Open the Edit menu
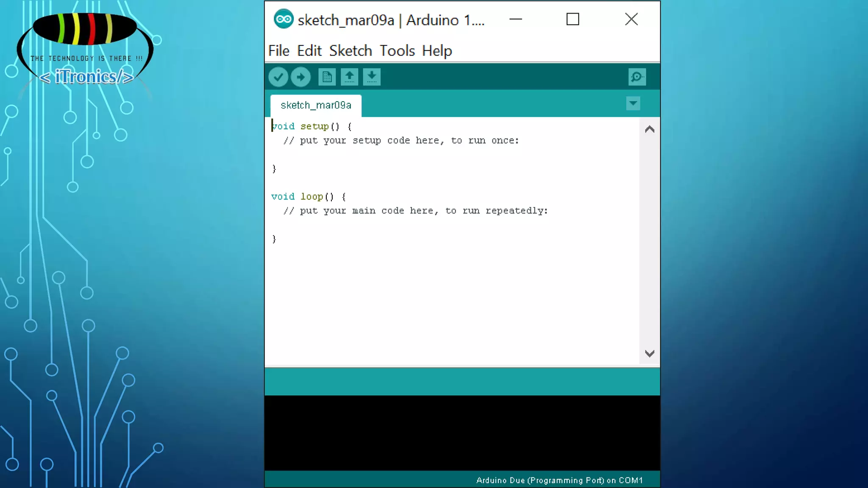Screen dimensions: 868x488 click(309, 51)
